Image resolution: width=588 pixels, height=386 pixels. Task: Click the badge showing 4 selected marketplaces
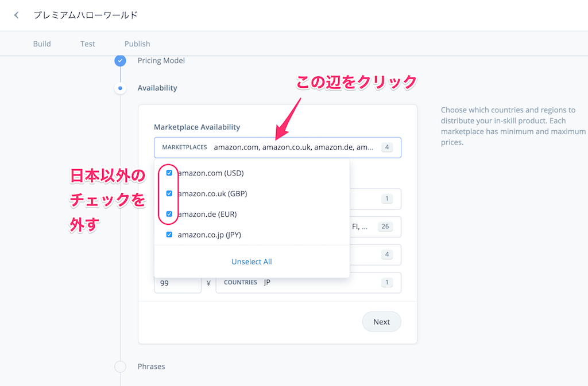(x=387, y=147)
